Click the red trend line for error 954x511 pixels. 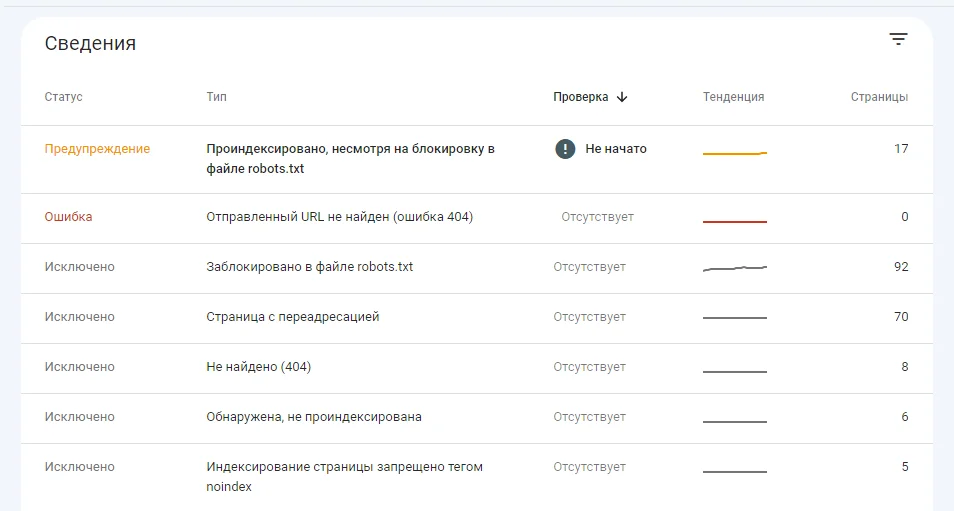735,221
